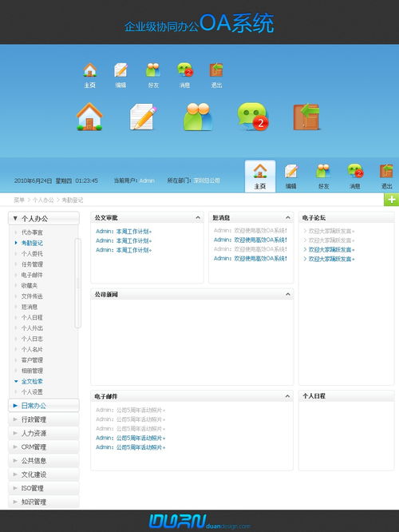Select 考勤登记 in the sidebar menu
Screen dimensions: 399x532
(32, 243)
